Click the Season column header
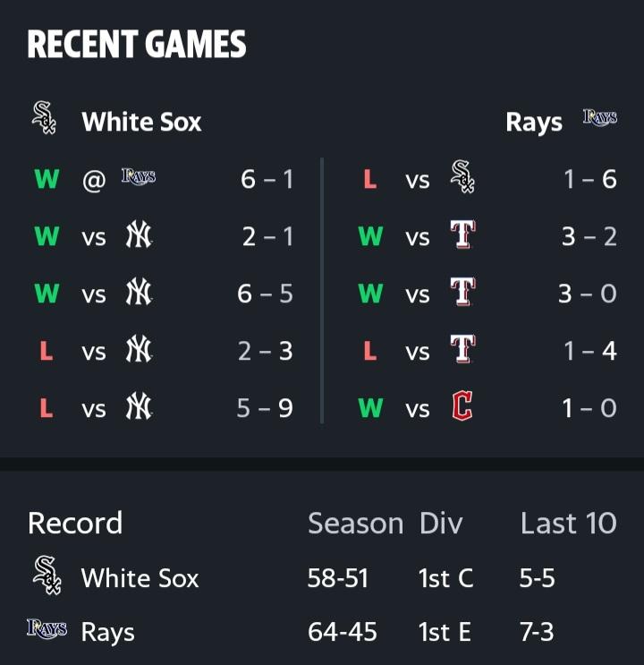The width and height of the screenshot is (644, 665). point(355,524)
